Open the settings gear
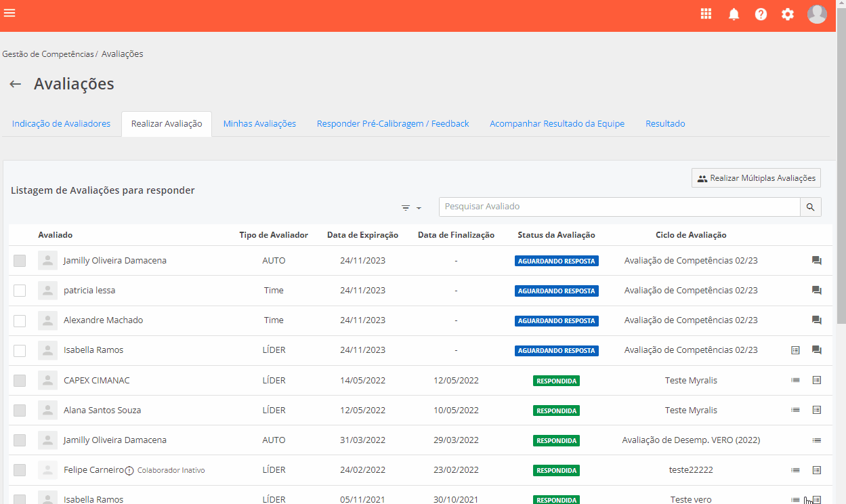Image resolution: width=846 pixels, height=504 pixels. 788,14
